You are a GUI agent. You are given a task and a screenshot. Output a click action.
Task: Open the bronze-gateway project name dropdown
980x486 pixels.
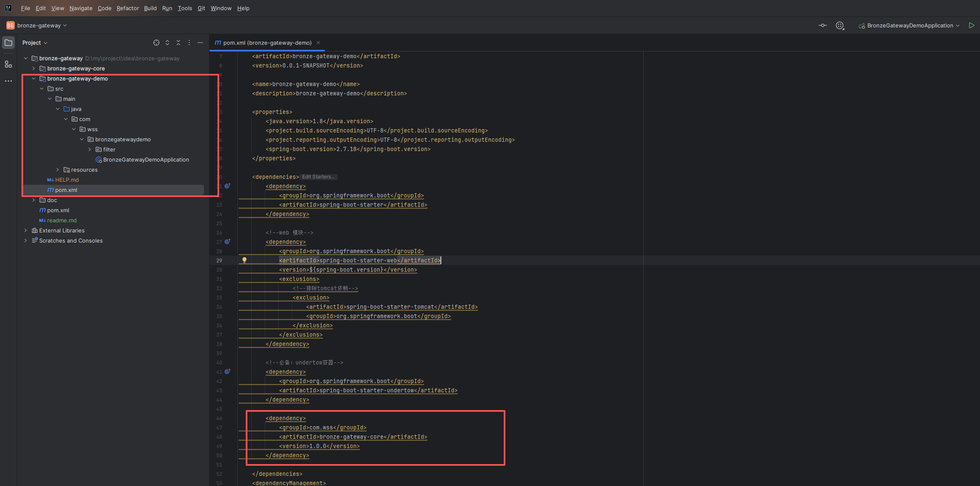41,25
